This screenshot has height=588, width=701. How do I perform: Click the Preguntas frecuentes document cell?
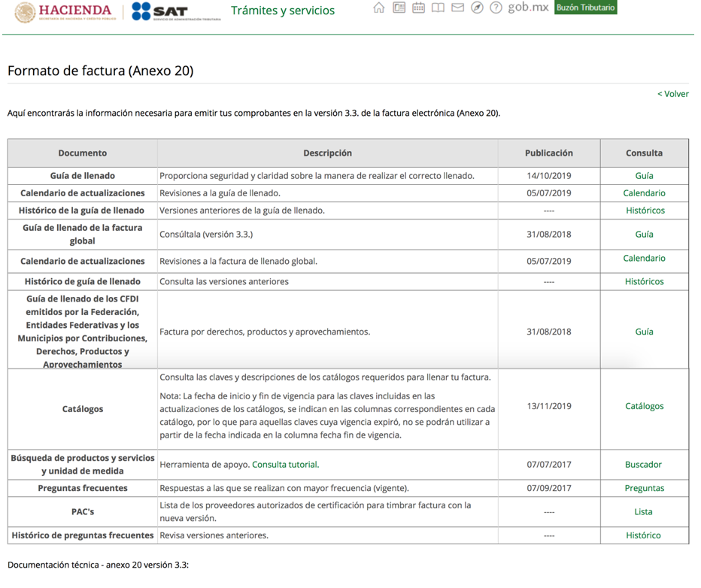tap(83, 488)
